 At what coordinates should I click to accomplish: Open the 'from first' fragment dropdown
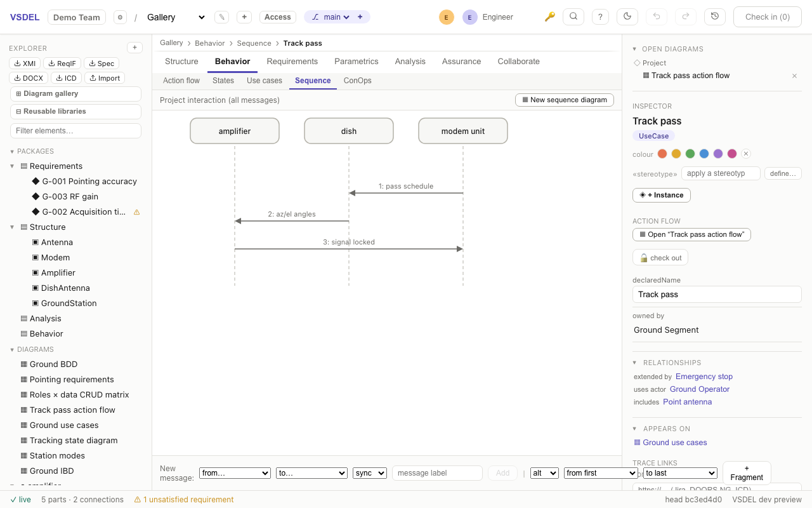pyautogui.click(x=601, y=473)
